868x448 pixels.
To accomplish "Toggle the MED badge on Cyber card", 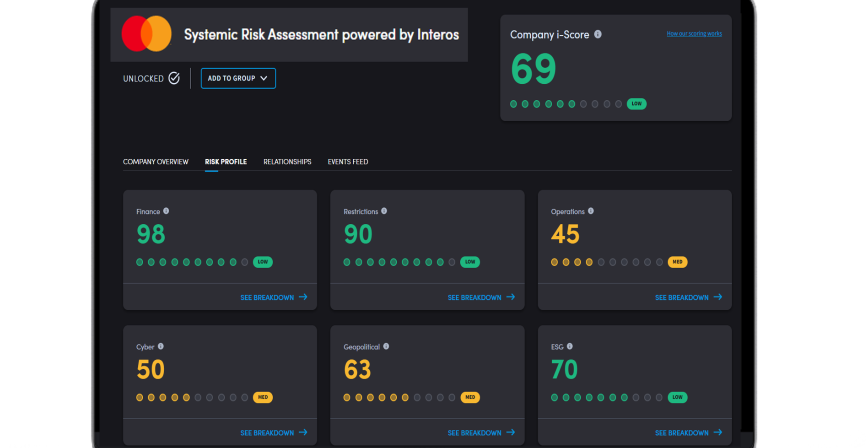I will tap(262, 397).
